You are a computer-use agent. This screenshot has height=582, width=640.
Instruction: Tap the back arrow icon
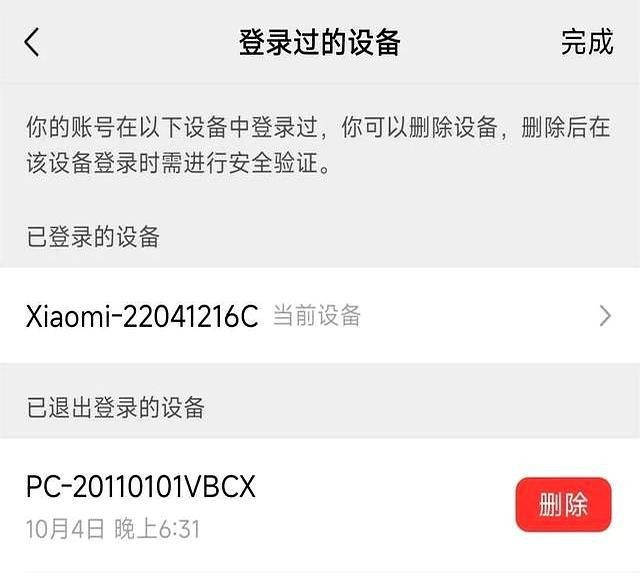pos(32,42)
